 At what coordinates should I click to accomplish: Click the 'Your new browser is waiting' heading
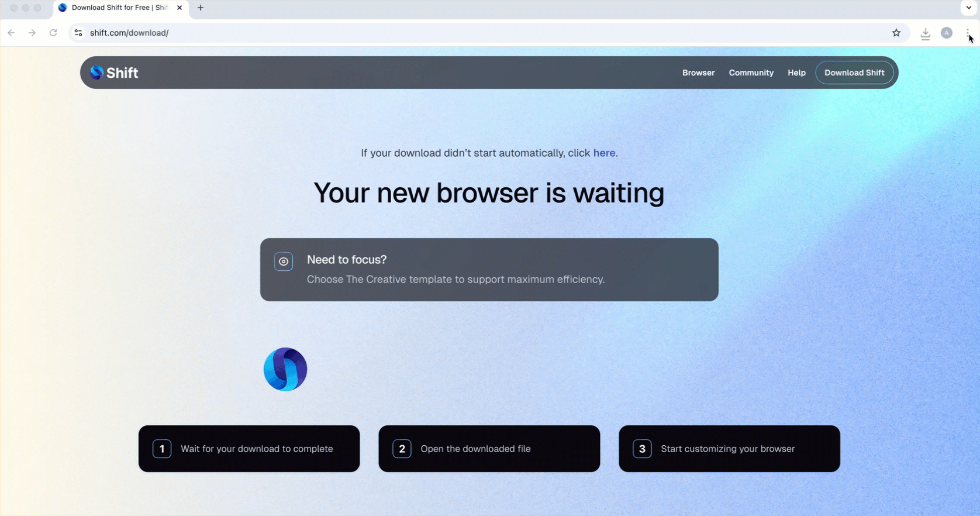click(489, 193)
